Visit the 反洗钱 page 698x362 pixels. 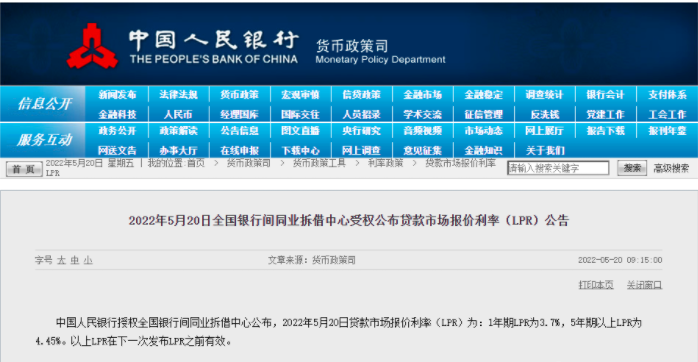pyautogui.click(x=544, y=114)
